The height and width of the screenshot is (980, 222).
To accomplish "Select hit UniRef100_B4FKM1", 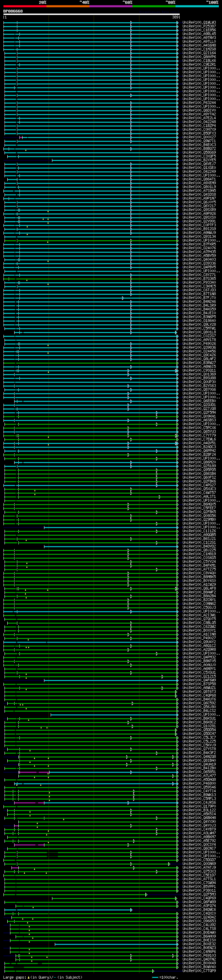I will pos(199,566).
